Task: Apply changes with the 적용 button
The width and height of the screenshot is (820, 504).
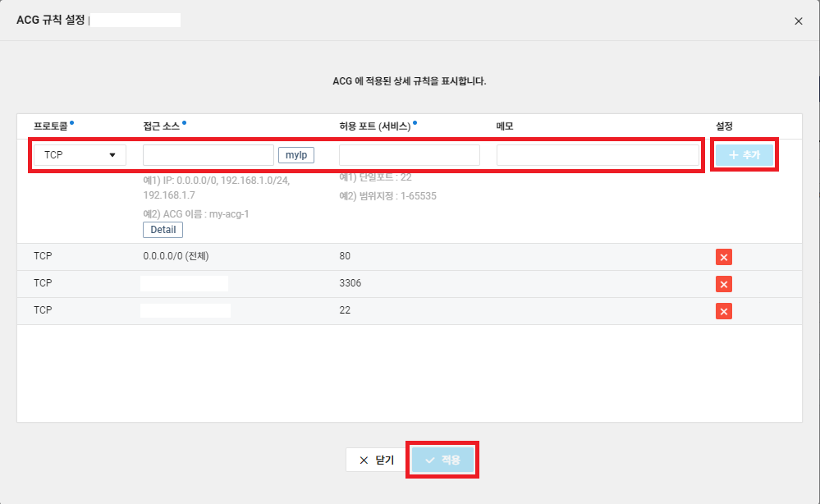Action: click(x=442, y=460)
